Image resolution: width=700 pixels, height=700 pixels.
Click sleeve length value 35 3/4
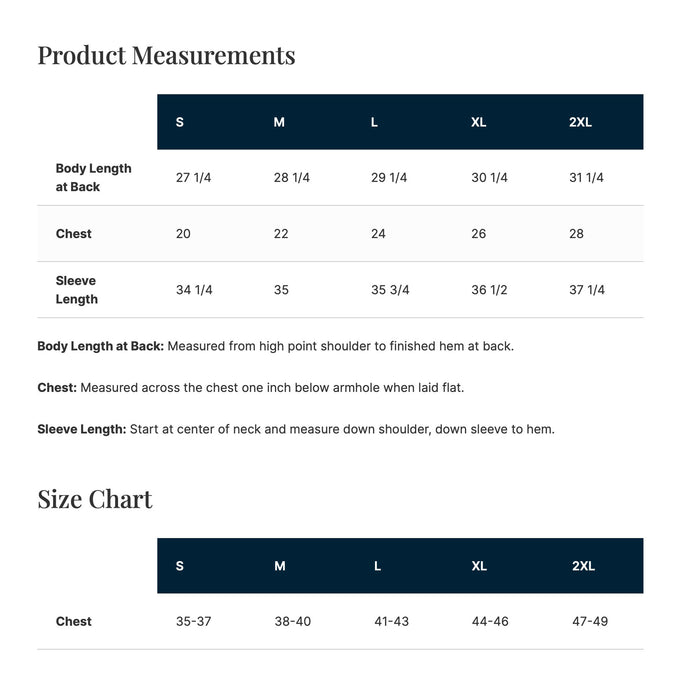coord(390,290)
